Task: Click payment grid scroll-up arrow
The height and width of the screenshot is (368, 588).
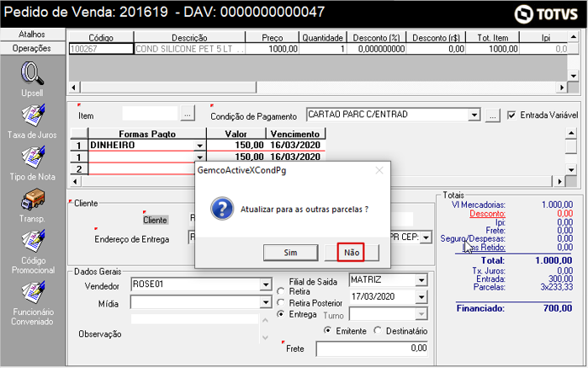Action: tap(570, 133)
